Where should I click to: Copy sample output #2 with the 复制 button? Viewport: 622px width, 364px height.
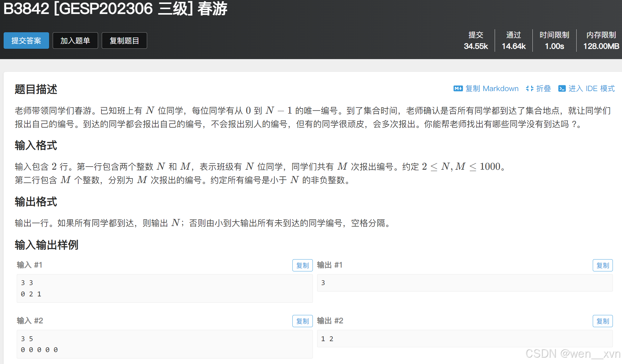[x=602, y=321]
